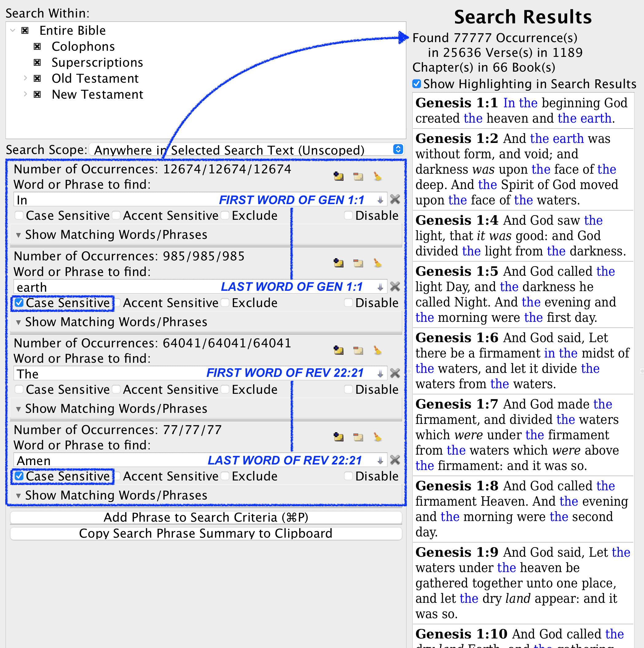Screen dimensions: 644x648
Task: Click the broom clear icon for 'Amen' phrase
Action: (378, 437)
